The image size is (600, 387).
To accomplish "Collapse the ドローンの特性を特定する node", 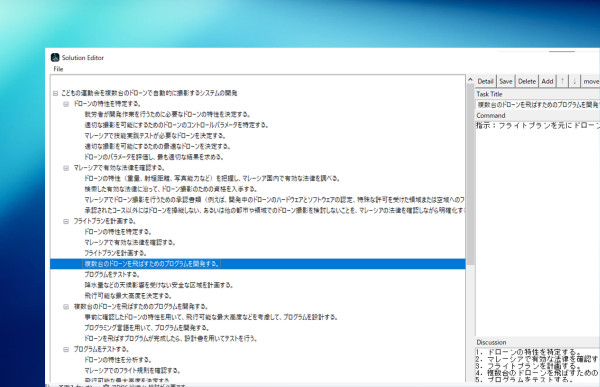I will coord(66,104).
